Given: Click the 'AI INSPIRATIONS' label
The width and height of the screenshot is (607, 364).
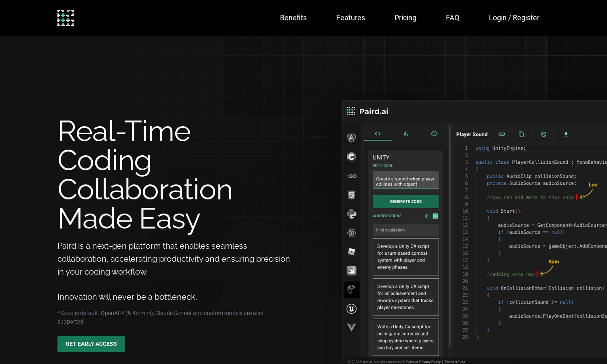Looking at the screenshot, I should 387,216.
